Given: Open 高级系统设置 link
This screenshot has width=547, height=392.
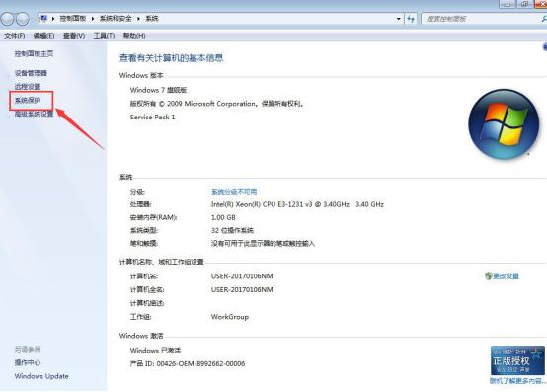Looking at the screenshot, I should click(34, 114).
